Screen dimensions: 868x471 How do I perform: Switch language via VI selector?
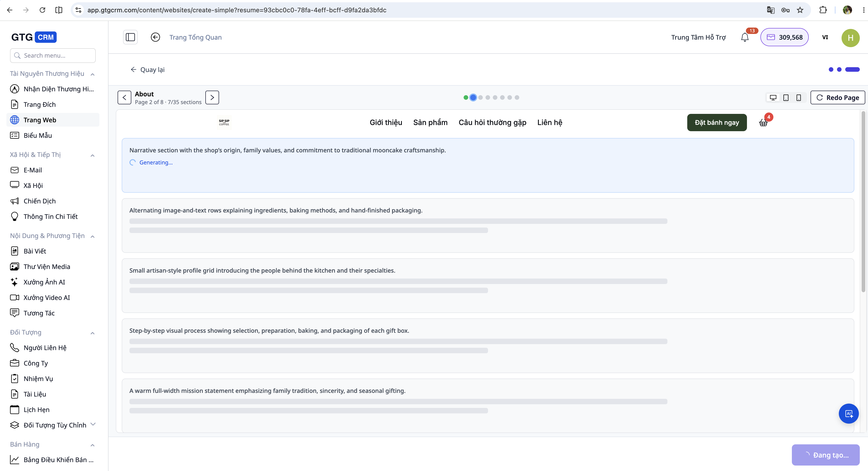825,37
